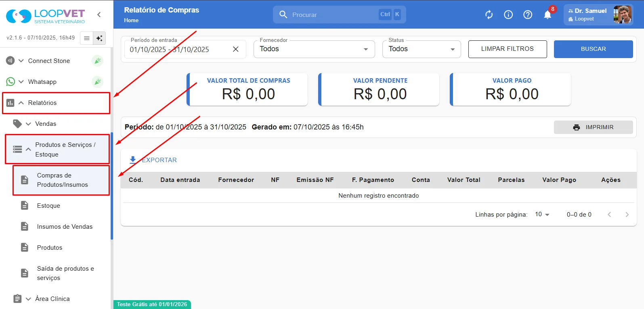644x309 pixels.
Task: Click the refresh sync icon in header
Action: pyautogui.click(x=489, y=15)
